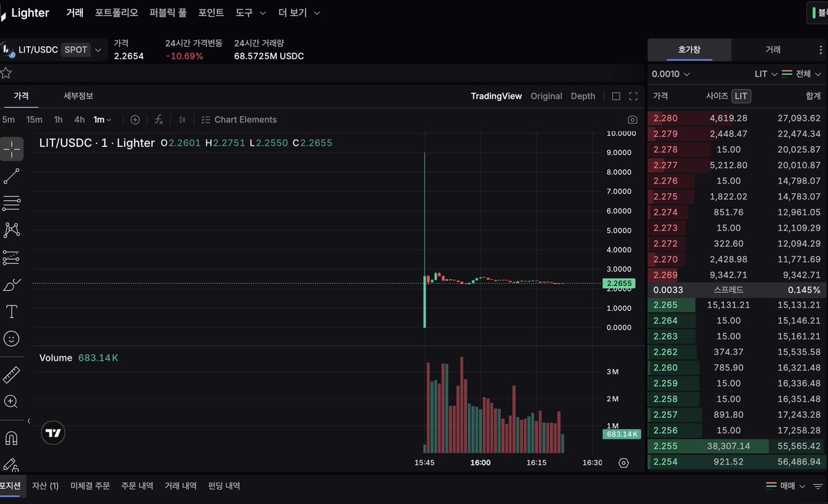828x504 pixels.
Task: Set chart interval to 1h
Action: (x=58, y=119)
